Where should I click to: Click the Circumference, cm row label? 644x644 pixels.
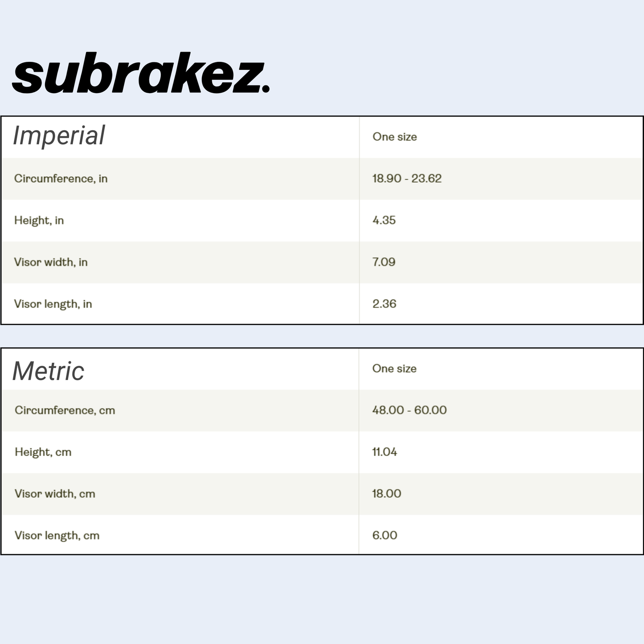65,410
